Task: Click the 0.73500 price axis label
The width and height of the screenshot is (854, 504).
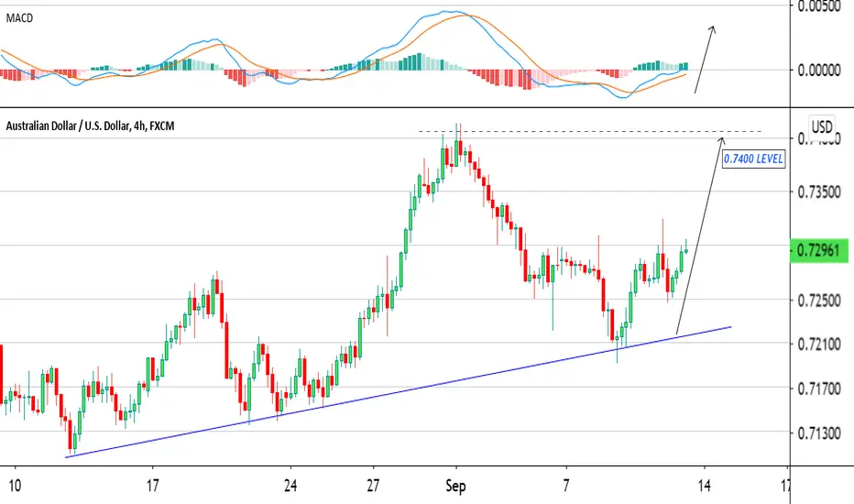Action: 819,192
